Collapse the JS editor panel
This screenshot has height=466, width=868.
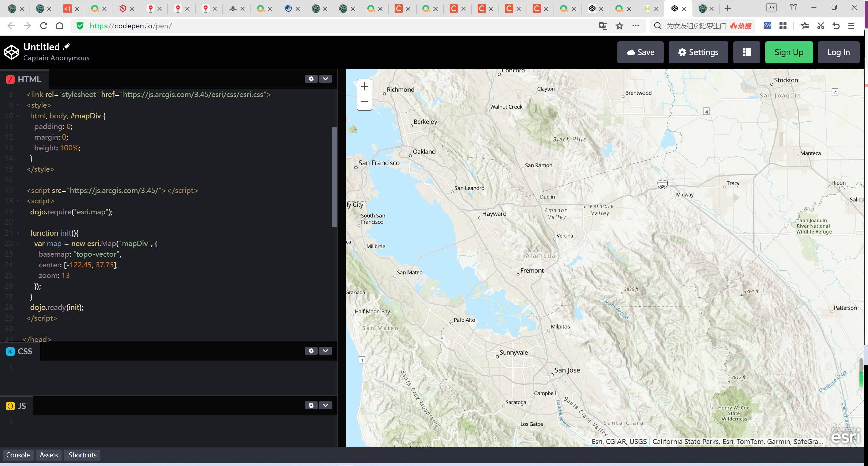[x=325, y=405]
